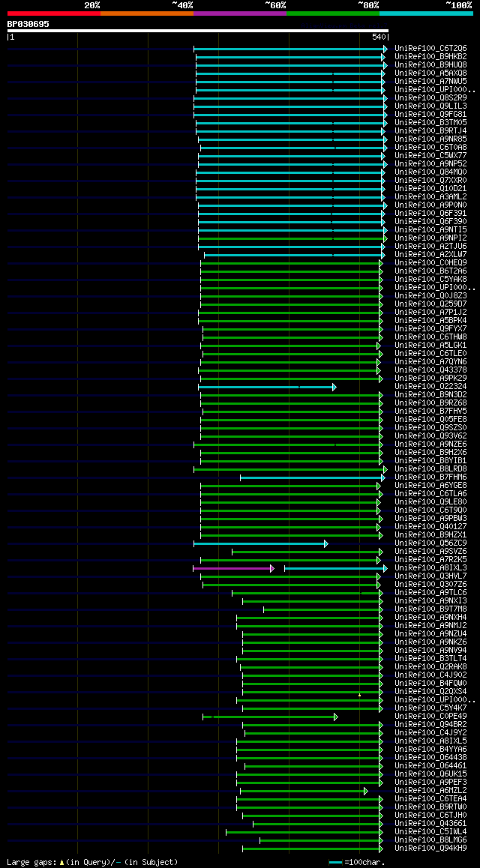Viewport: 480px width, 868px height.
Task: Open the UniRef100_B9HUQ8 hit
Action: point(430,64)
